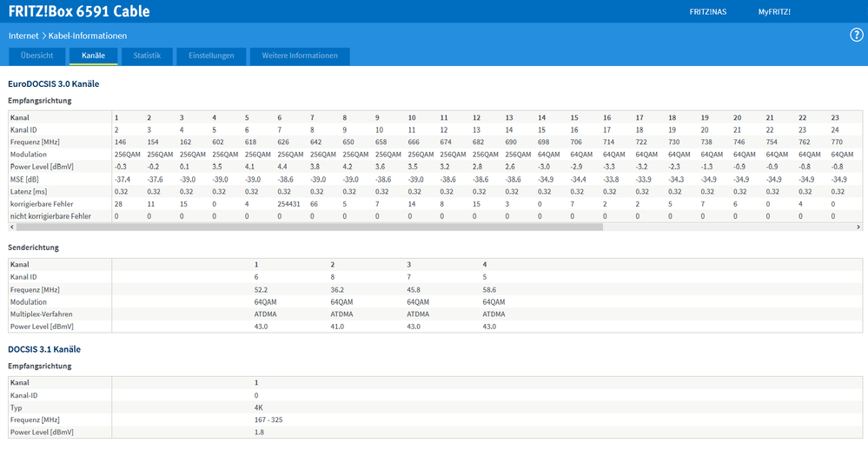This screenshot has height=449, width=868.
Task: Click the Multiplex-Verfahren row label
Action: tap(41, 314)
